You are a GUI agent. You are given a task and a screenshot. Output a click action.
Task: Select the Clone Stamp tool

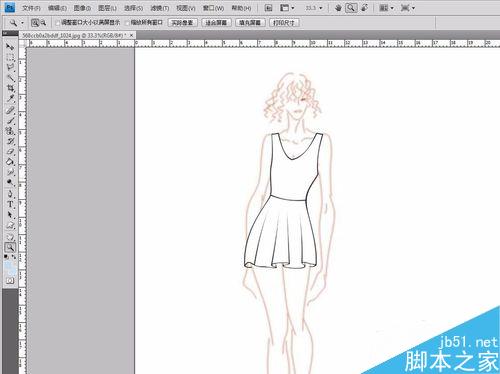coord(10,131)
